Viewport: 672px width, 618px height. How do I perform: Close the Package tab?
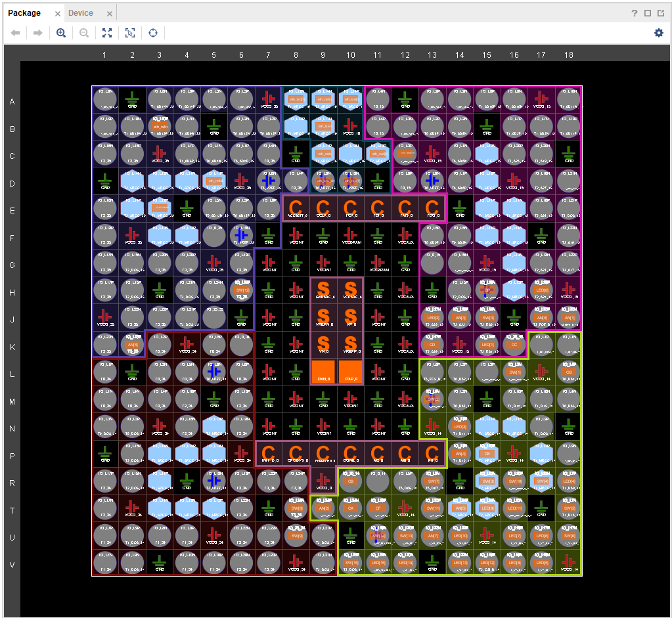pos(58,14)
